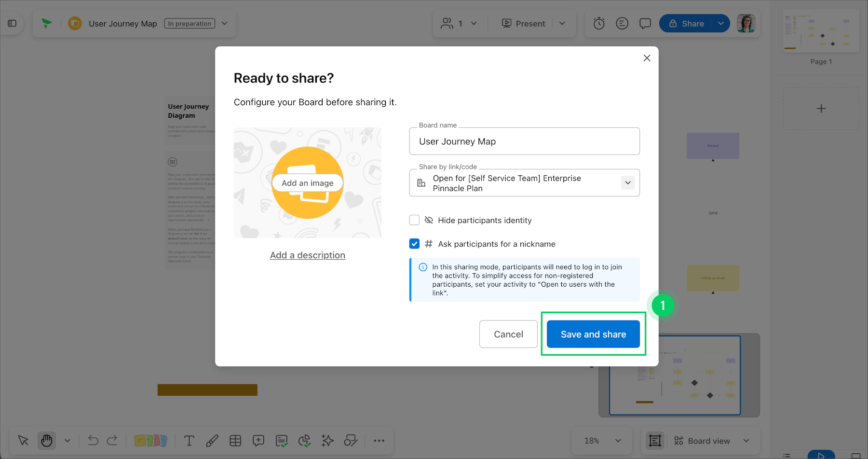Click Add an image button
This screenshot has width=868, height=459.
pyautogui.click(x=308, y=183)
